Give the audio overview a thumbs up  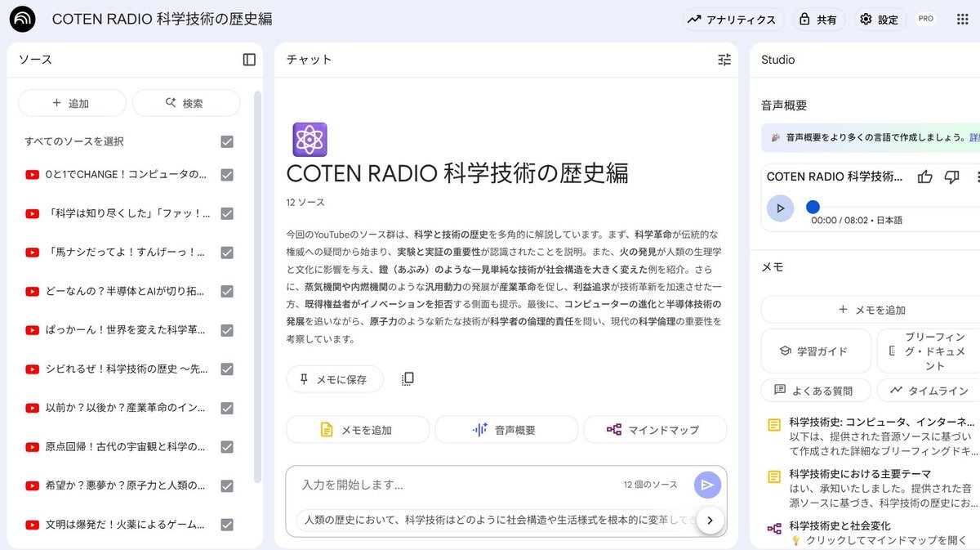pos(925,177)
